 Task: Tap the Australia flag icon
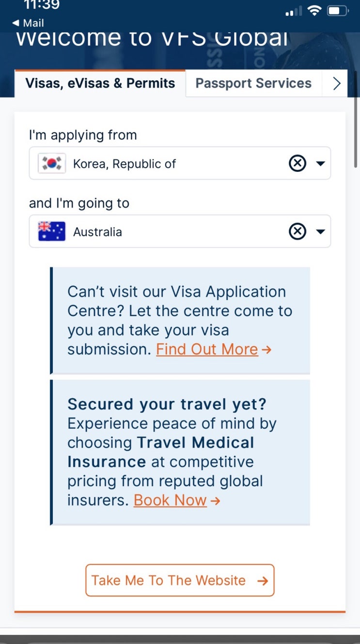click(52, 232)
